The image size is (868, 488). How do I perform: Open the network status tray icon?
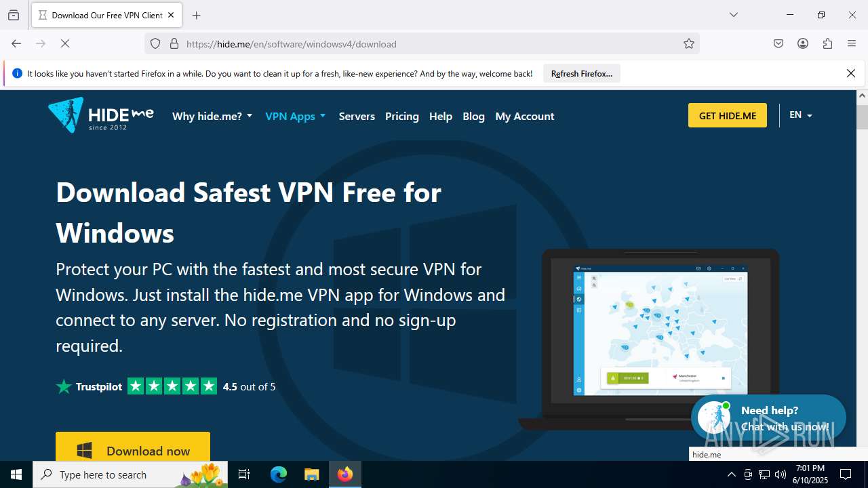coord(764,474)
